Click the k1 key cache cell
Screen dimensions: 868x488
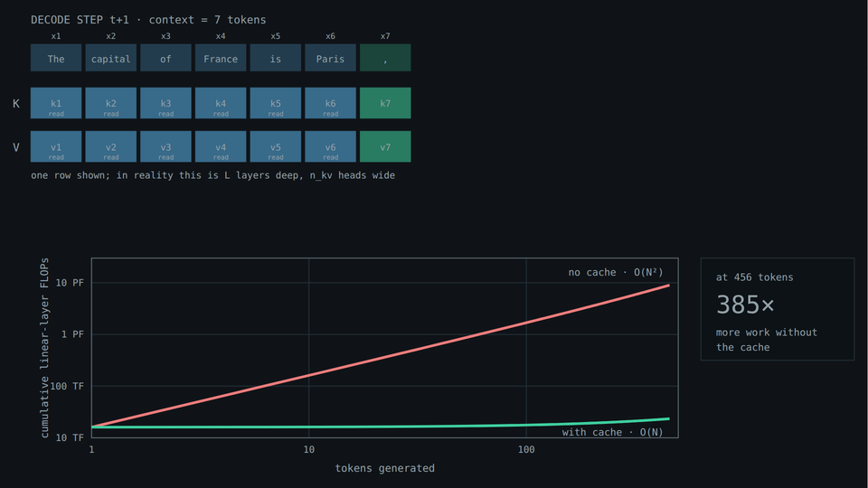[x=56, y=103]
